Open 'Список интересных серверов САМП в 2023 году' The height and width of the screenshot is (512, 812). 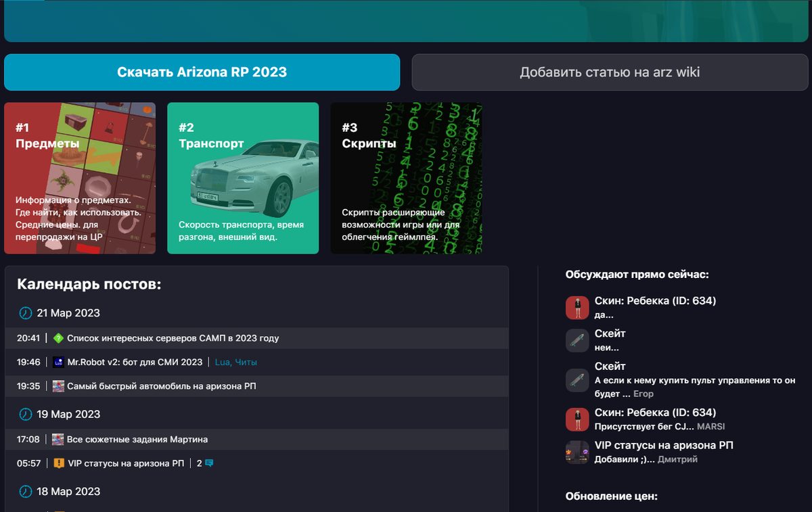[x=173, y=338]
